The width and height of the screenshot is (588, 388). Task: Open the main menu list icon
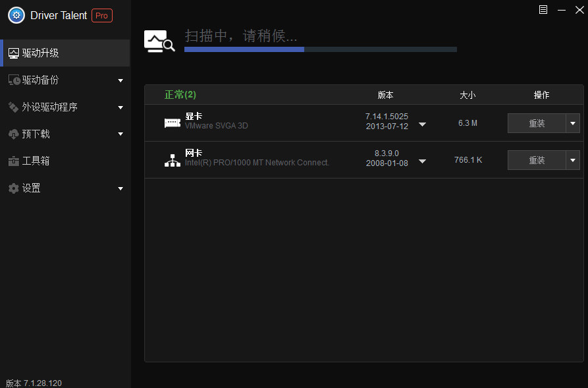click(x=543, y=10)
